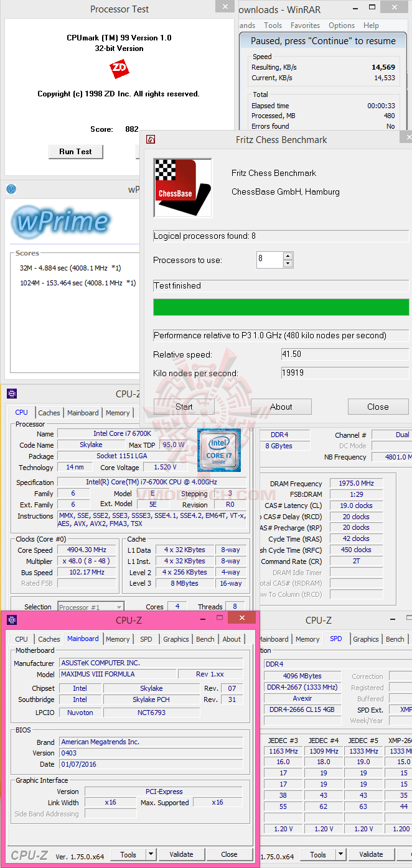Decrease Processors to use with down arrow
Screen dimensions: 412x868
288,264
